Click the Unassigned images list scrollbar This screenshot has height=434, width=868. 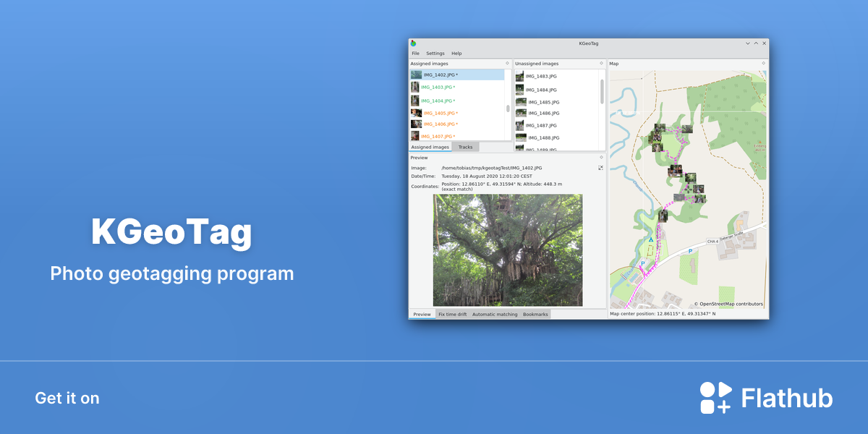(x=602, y=92)
